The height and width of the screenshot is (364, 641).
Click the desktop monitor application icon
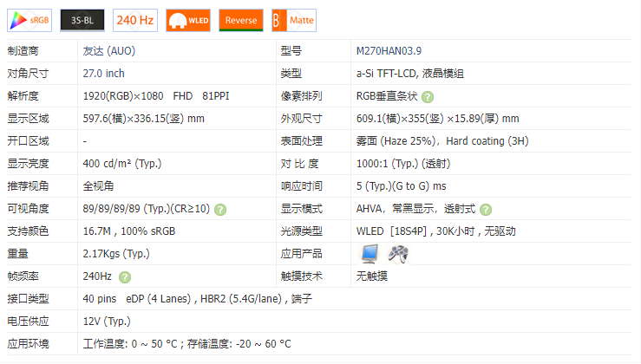[370, 254]
